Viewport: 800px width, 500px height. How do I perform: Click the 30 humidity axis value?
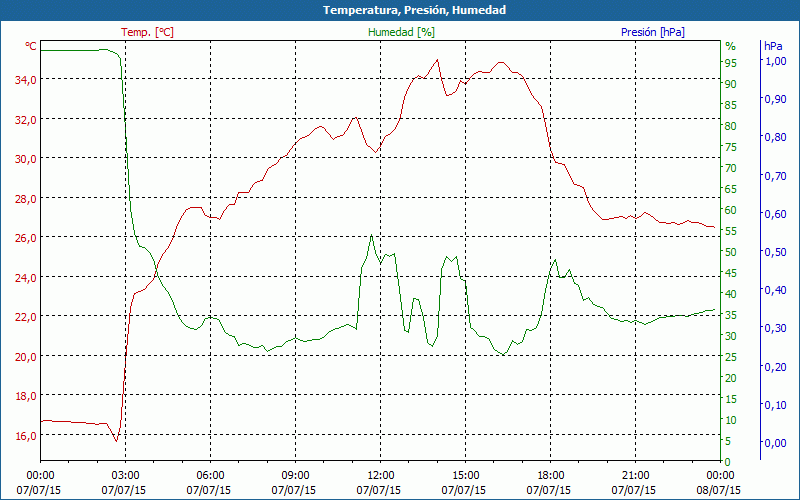pyautogui.click(x=731, y=336)
